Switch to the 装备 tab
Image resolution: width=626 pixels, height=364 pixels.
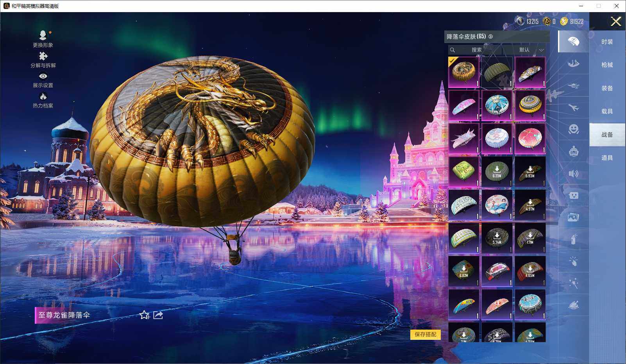tap(607, 88)
